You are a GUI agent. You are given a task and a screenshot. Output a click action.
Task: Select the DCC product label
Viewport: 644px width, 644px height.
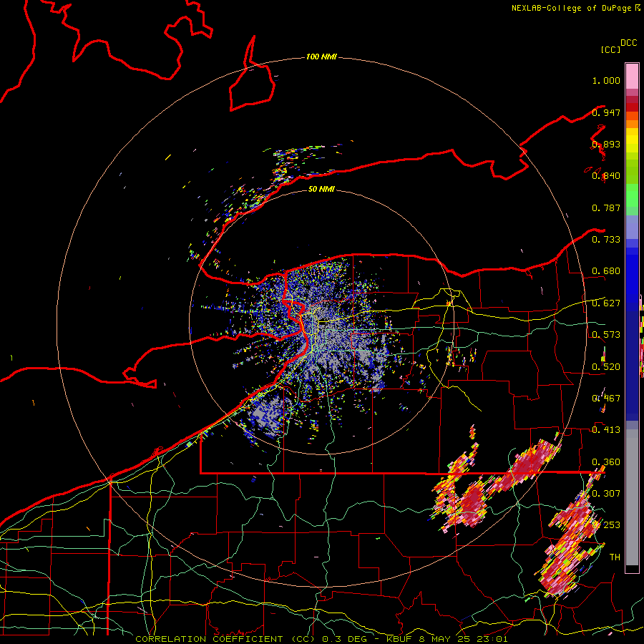click(629, 43)
